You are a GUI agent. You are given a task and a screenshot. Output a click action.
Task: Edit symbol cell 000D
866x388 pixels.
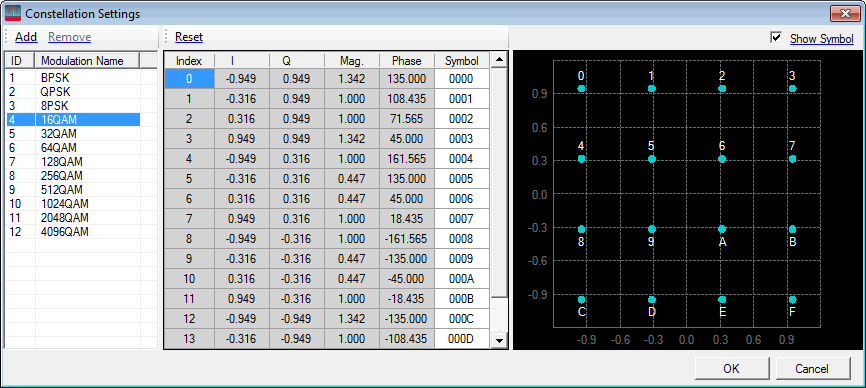462,338
